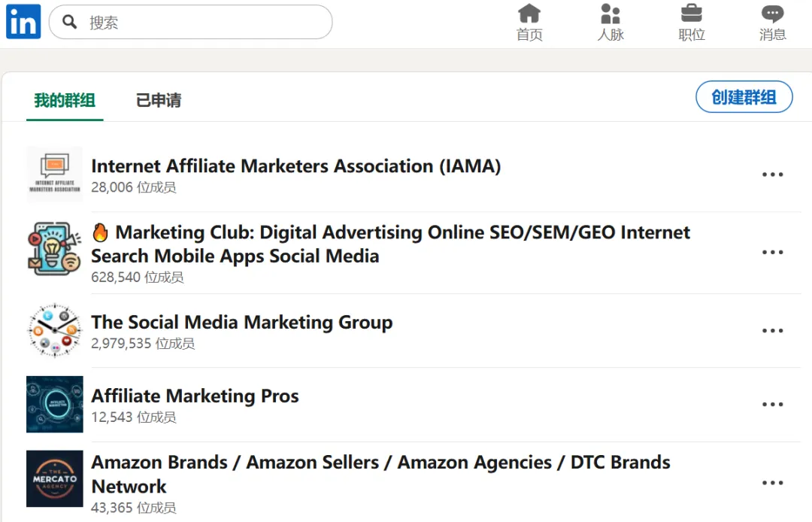Open the Messaging (消息) icon
812x522 pixels.
pos(772,14)
